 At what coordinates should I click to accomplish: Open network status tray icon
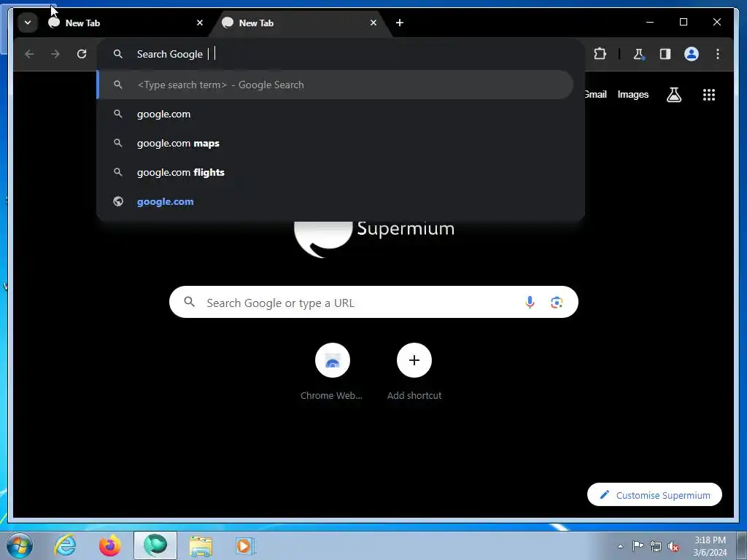[x=656, y=546]
